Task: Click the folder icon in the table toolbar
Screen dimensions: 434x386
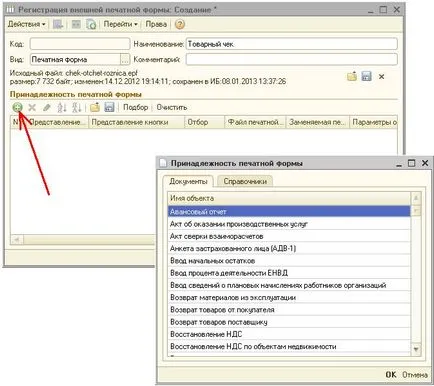Action: coord(95,107)
